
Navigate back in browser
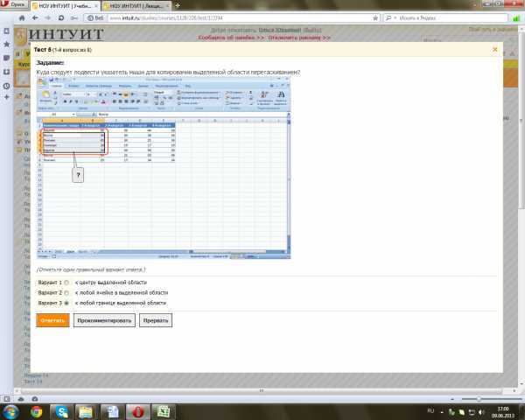[35, 17]
